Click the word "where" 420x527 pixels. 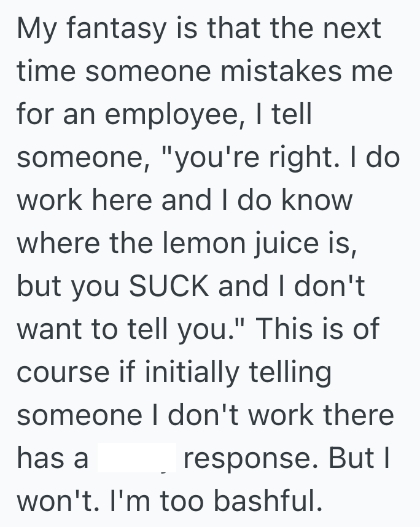59,245
